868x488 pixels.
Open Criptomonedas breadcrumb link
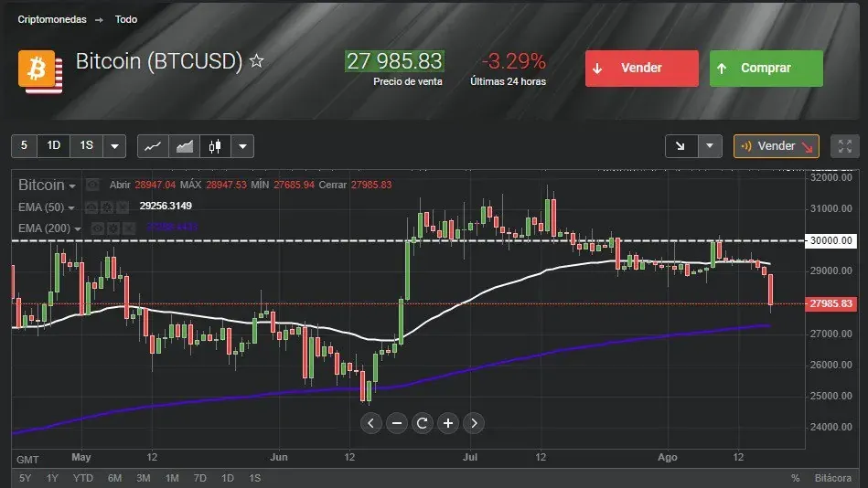click(52, 19)
